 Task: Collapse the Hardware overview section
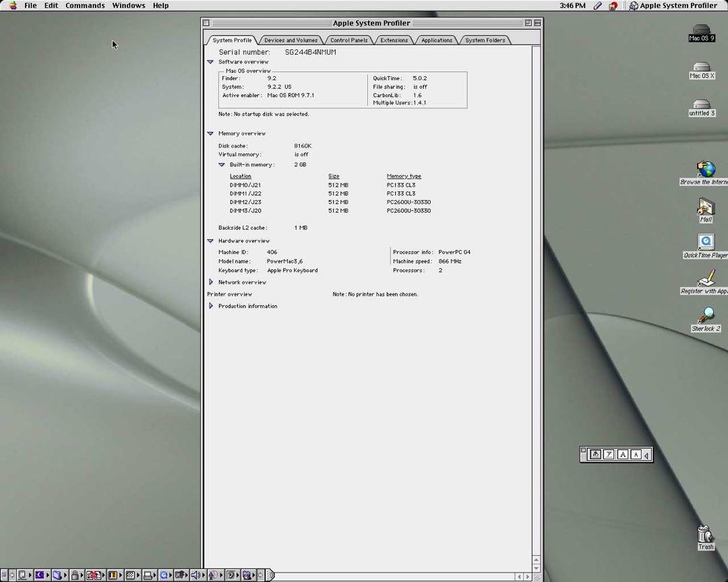[210, 241]
